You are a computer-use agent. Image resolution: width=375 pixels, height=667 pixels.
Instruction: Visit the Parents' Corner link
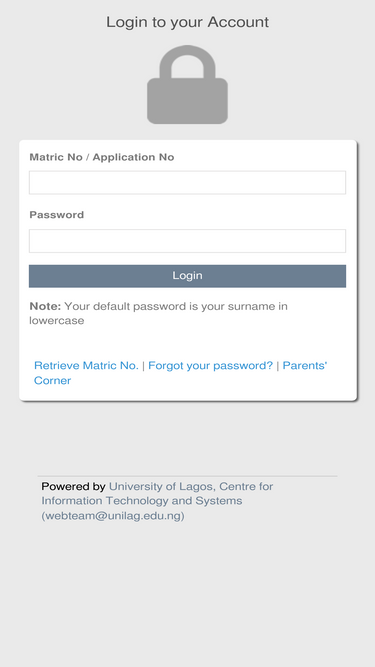(x=180, y=373)
